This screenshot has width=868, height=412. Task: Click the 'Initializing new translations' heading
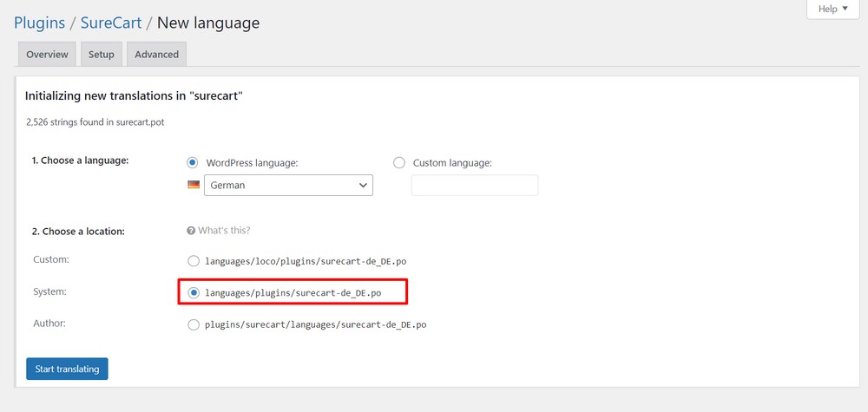(x=134, y=95)
